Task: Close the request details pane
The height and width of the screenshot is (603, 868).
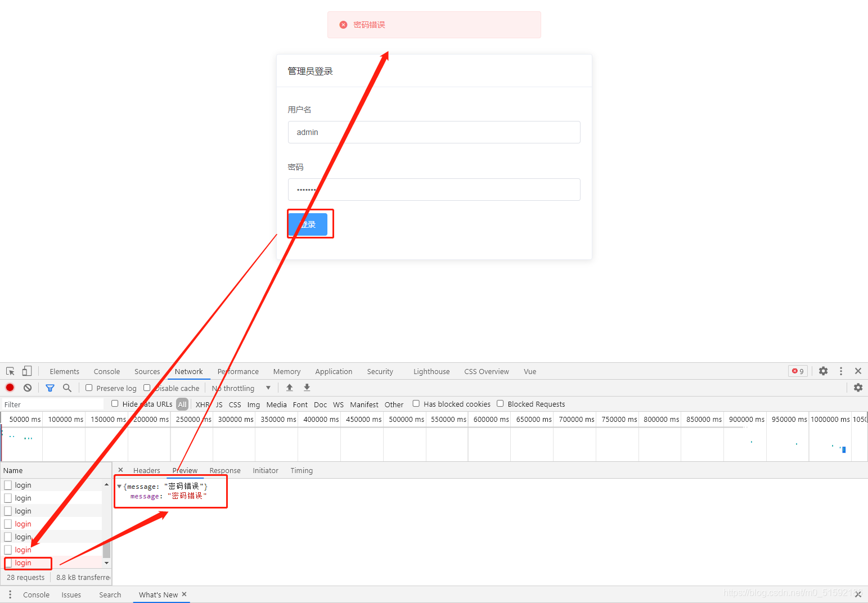Action: pyautogui.click(x=120, y=470)
